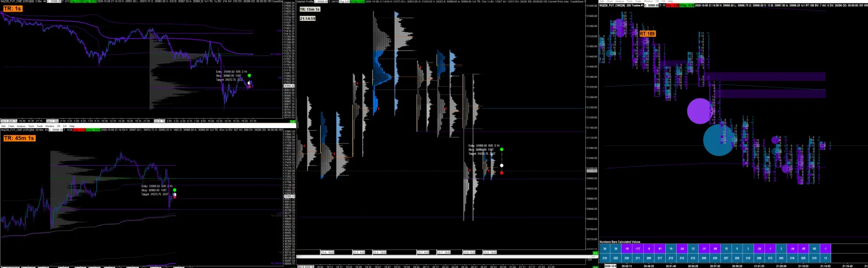
Task: Open the Tools menu in the 60 Min chart window
Action: [x=31, y=126]
